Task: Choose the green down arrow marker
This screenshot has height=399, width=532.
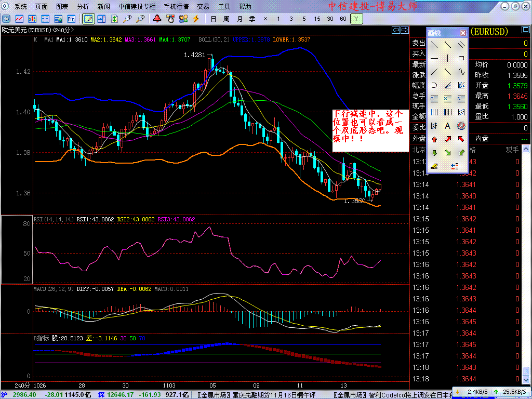Action: pos(434,153)
